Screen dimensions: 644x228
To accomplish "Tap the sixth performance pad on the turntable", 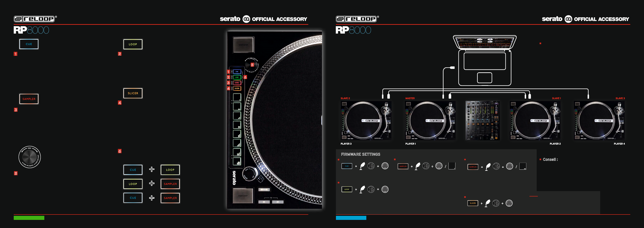I will coord(237,143).
